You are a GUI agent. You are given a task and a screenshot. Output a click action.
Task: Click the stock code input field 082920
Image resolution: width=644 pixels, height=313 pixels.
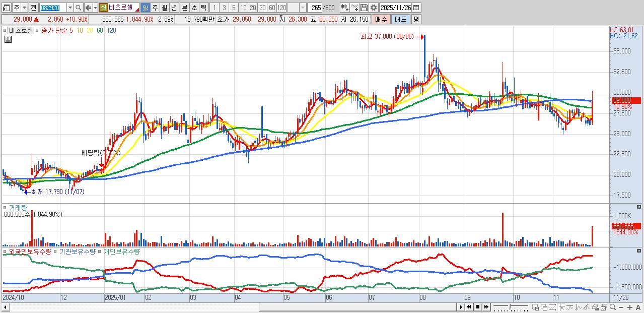53,8
